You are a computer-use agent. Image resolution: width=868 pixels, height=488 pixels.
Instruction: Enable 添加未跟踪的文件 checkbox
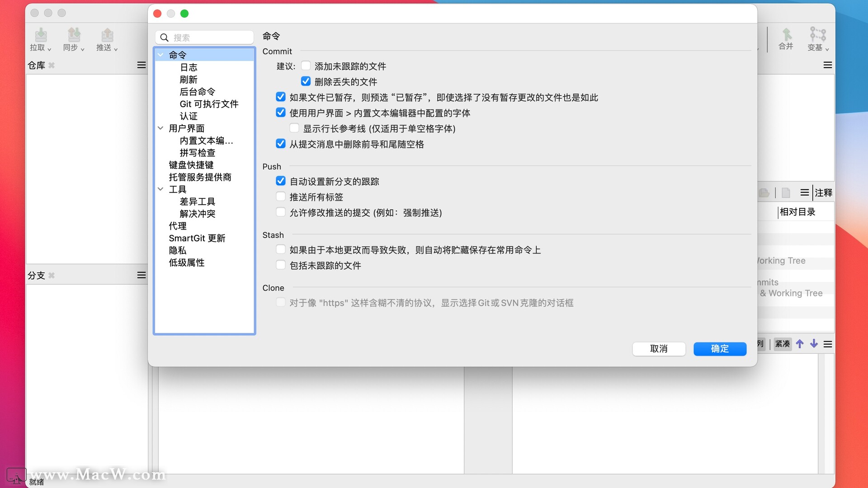tap(306, 66)
